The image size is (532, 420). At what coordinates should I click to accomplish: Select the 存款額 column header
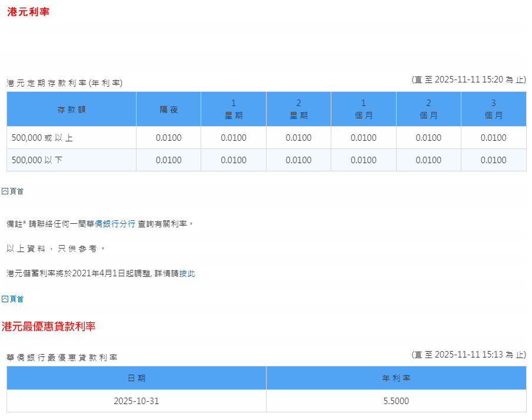71,109
